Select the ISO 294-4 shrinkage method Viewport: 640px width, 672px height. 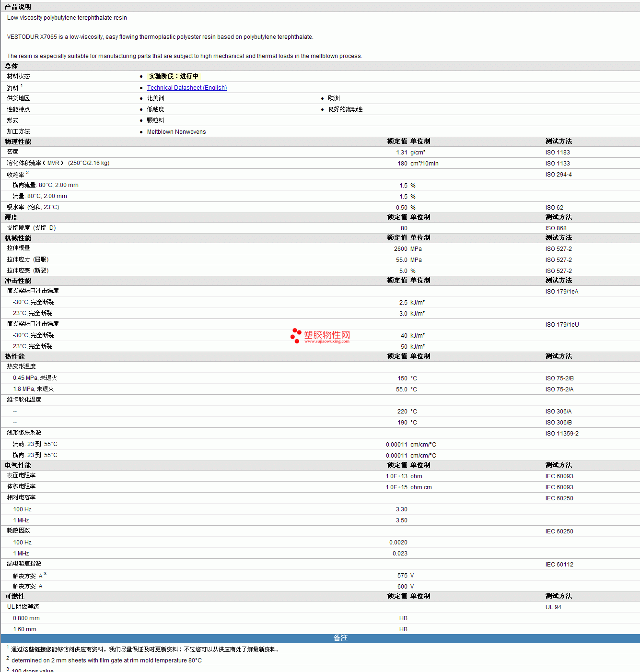[559, 175]
